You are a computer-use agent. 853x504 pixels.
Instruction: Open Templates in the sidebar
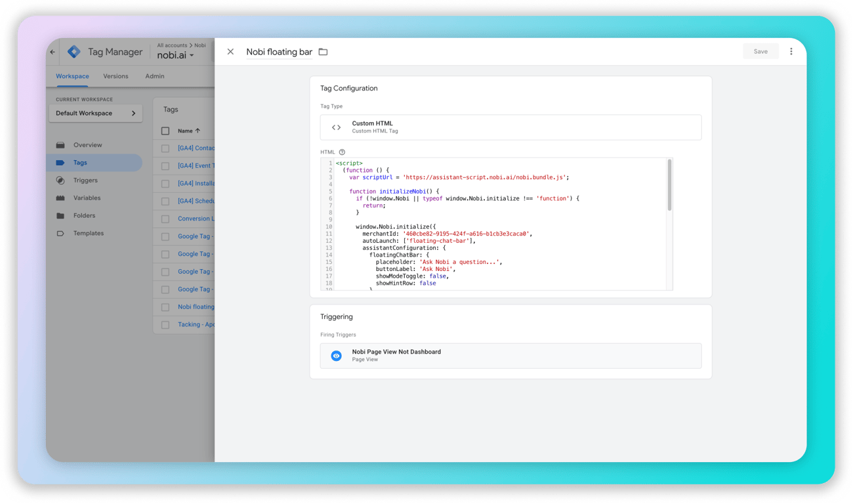[89, 234]
